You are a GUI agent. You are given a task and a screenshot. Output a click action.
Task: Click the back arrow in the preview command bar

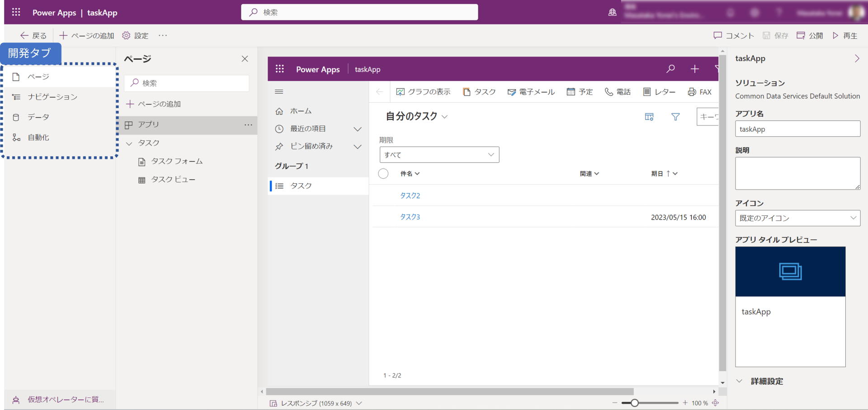[x=379, y=92]
